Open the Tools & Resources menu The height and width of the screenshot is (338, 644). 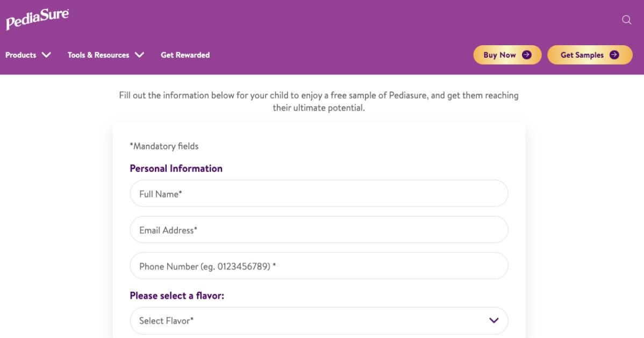coord(98,55)
